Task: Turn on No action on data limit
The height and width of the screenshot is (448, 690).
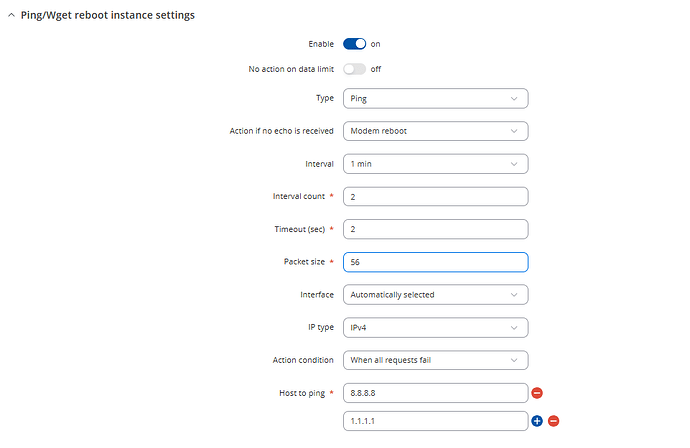Action: [355, 69]
